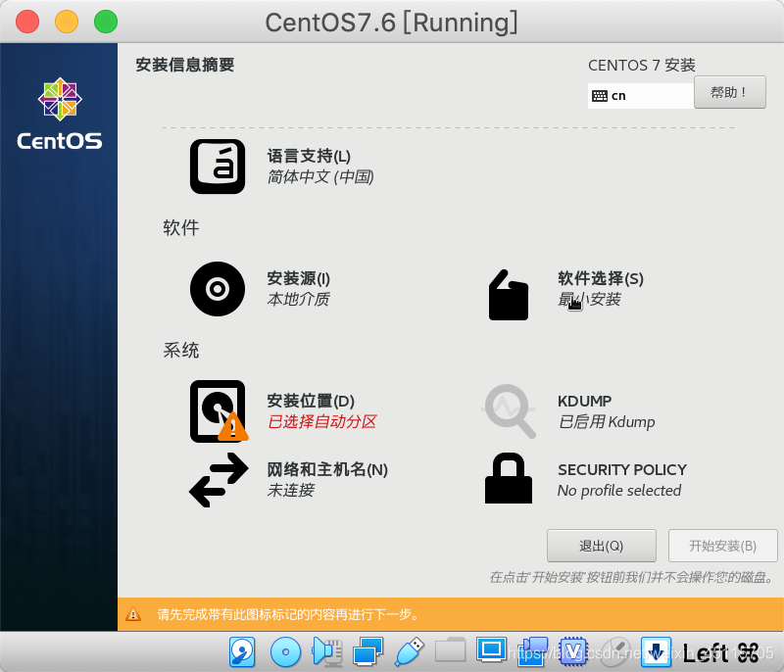Click the warning triangle in the orange bar

133,613
